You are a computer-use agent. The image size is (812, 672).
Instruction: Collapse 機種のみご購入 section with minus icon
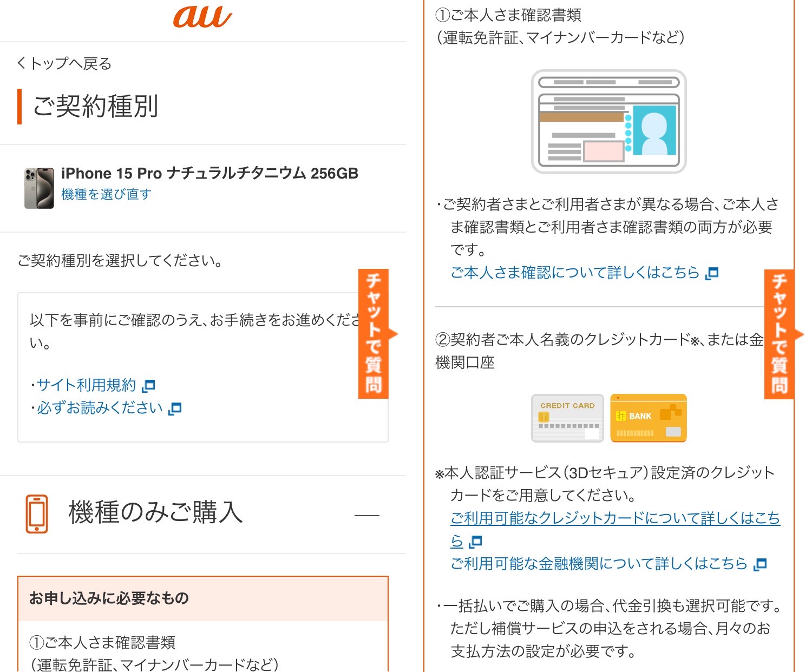coord(366,516)
